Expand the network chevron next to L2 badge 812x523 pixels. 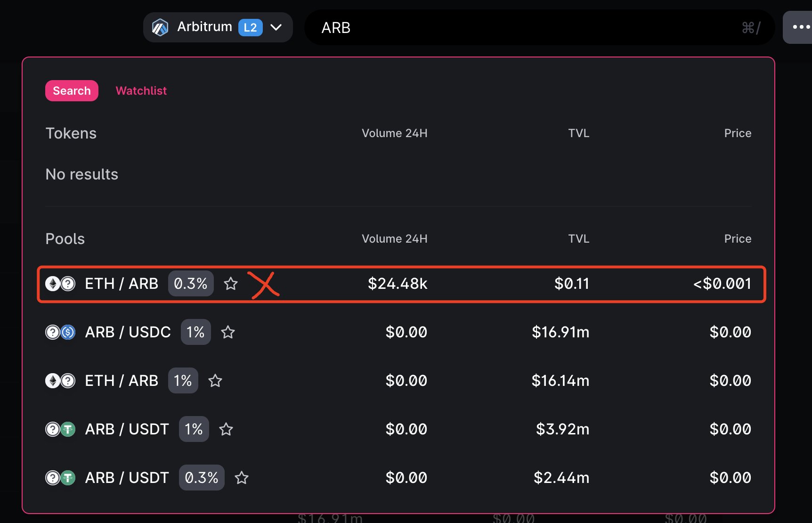pyautogui.click(x=277, y=27)
